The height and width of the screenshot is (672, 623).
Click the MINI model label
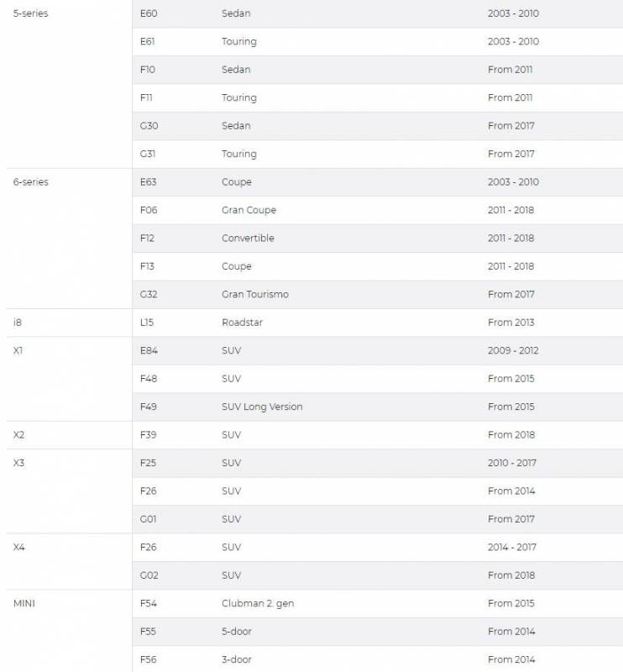(24, 603)
